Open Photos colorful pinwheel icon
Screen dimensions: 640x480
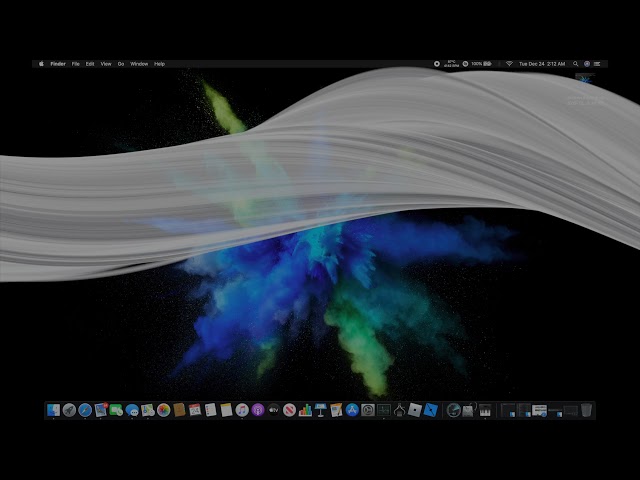[164, 410]
